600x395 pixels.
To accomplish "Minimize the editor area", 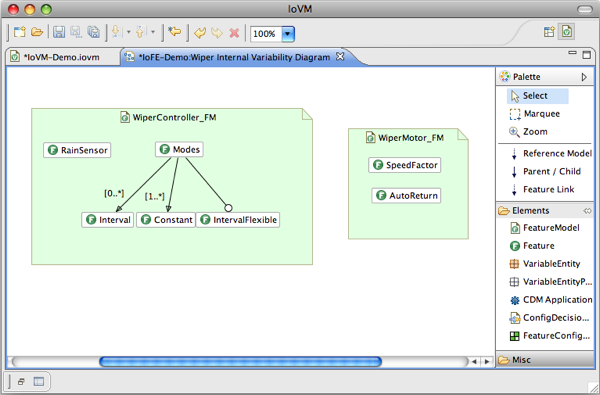I will tap(572, 53).
